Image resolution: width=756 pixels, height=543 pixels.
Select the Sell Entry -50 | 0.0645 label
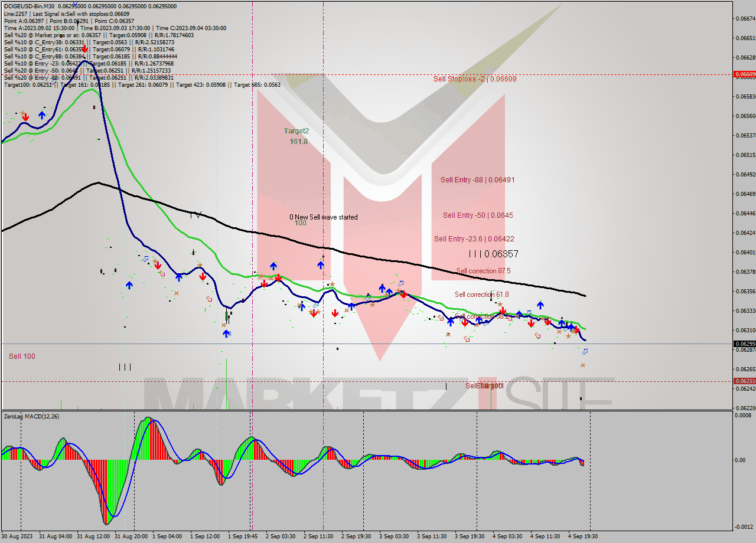pos(478,215)
